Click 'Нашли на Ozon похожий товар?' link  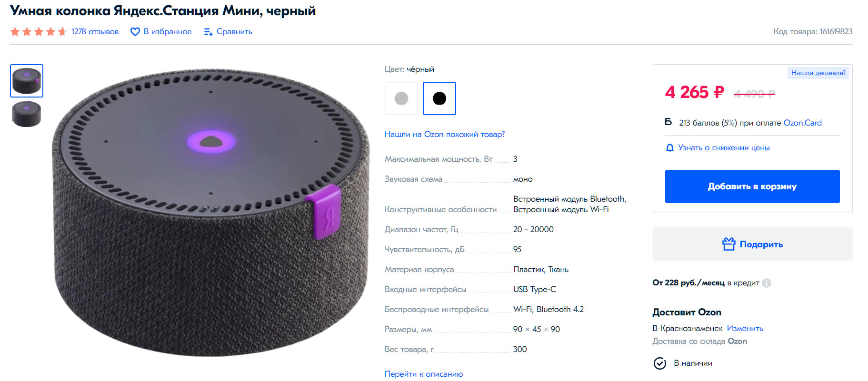pyautogui.click(x=444, y=134)
